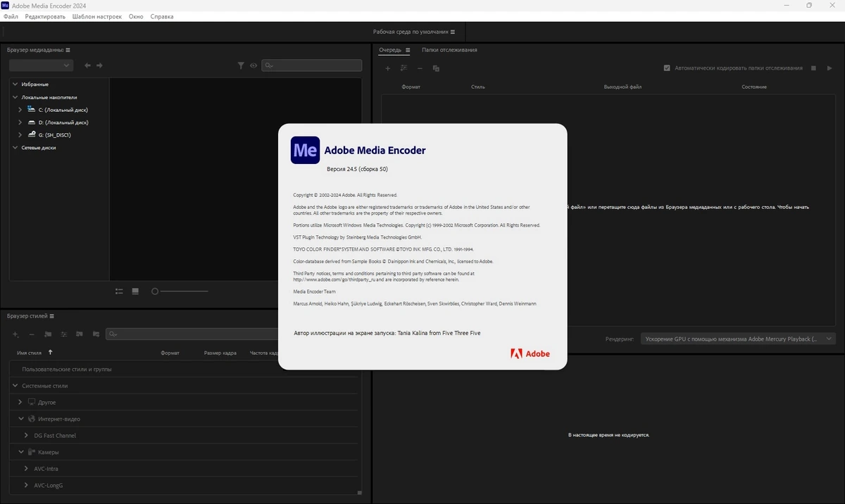Import presets folder icon
845x504 pixels.
[80, 334]
